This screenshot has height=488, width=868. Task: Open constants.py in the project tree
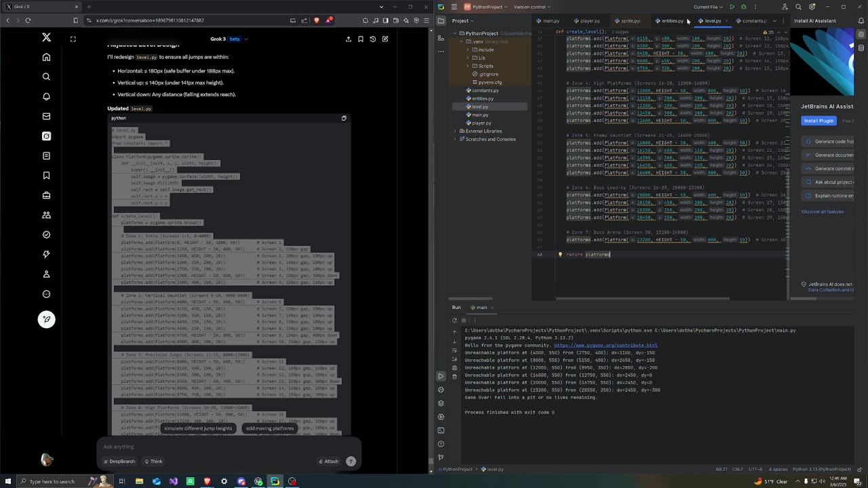click(485, 90)
